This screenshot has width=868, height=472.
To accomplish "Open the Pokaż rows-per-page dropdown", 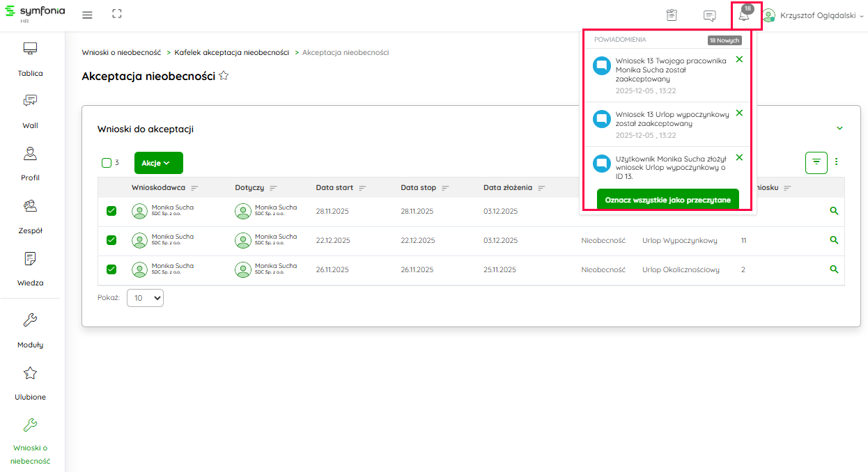I will click(x=145, y=298).
